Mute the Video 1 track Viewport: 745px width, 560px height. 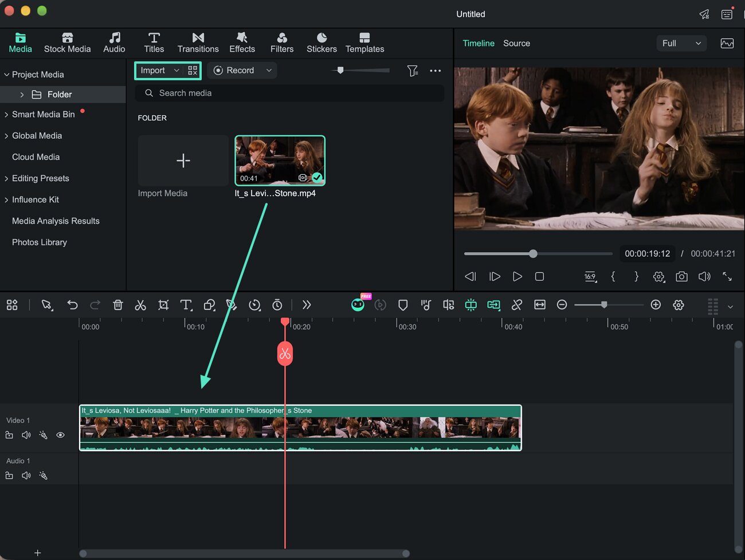pos(26,436)
